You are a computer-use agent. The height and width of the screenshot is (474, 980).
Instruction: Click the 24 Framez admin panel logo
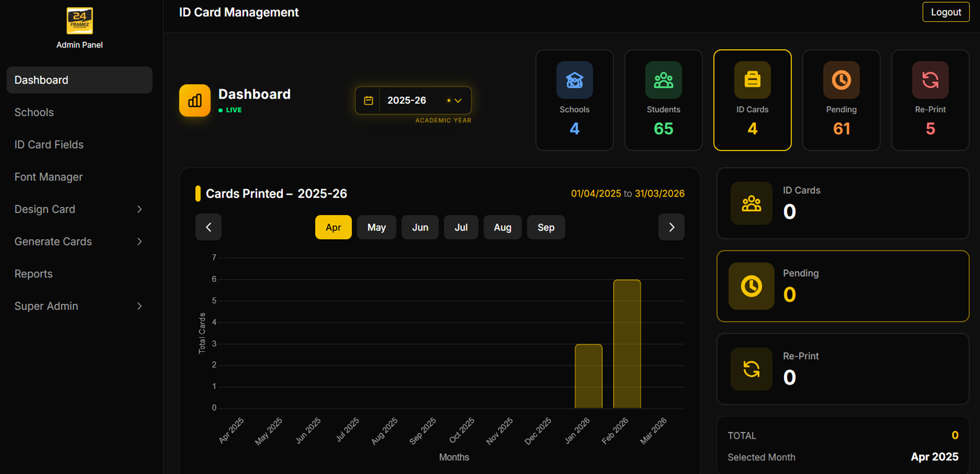pyautogui.click(x=79, y=21)
